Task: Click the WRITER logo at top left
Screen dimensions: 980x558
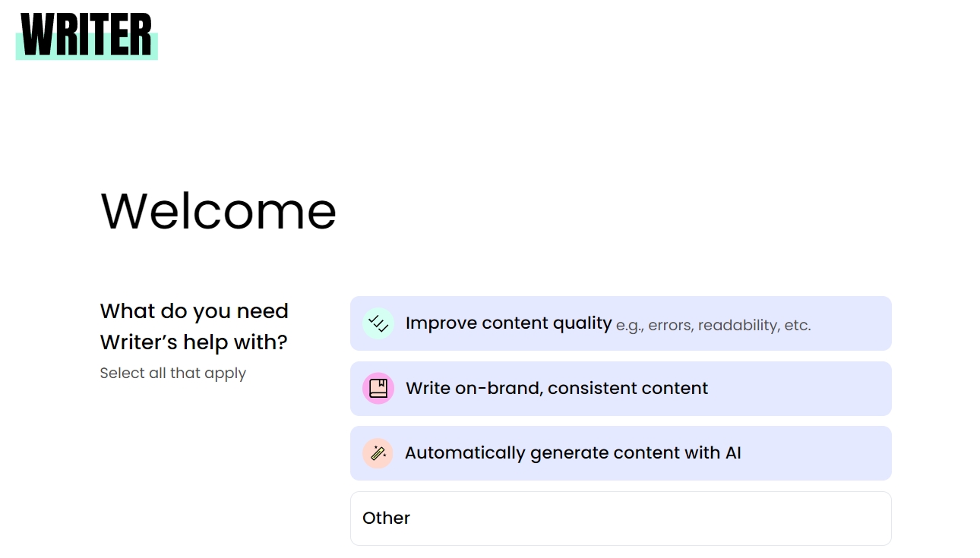Action: click(x=87, y=36)
